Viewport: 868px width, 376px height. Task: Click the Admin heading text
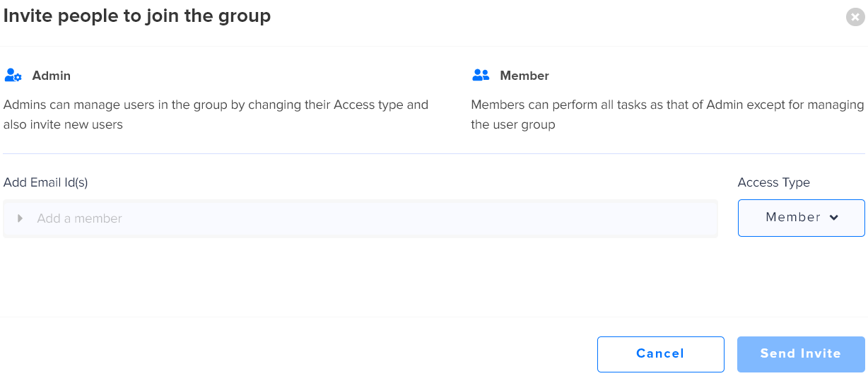tap(52, 76)
